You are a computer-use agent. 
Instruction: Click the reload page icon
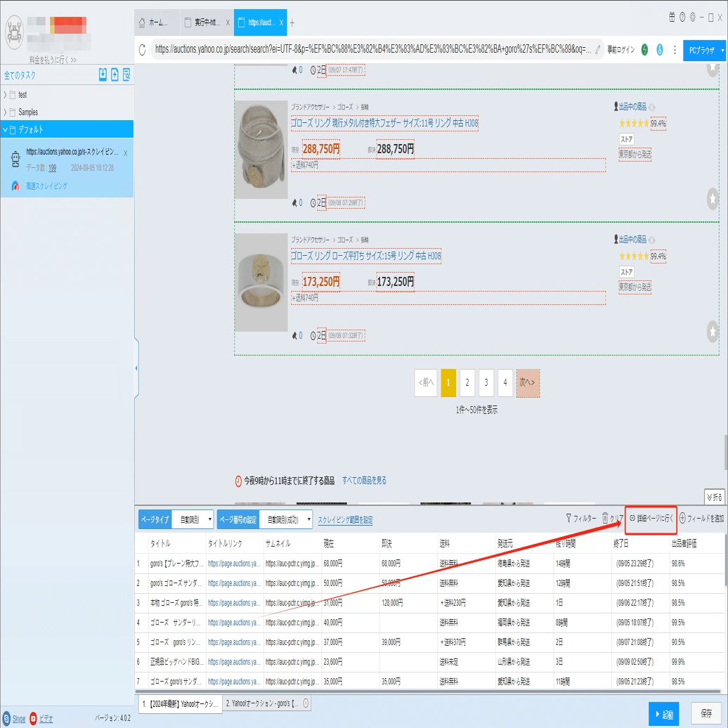142,49
